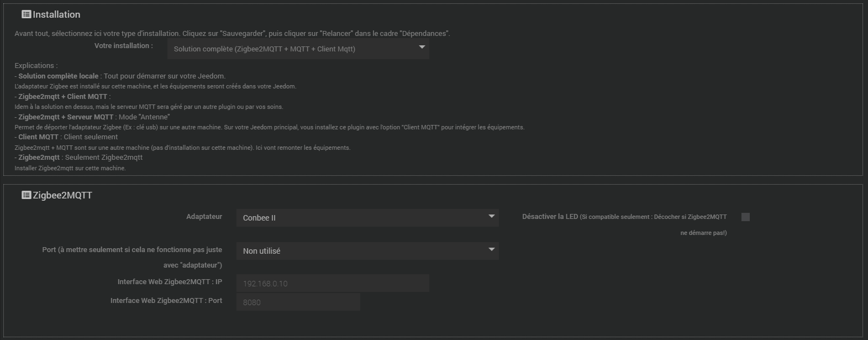Viewport: 868px width, 340px height.
Task: Click the "Désactiver la LED" label text
Action: pos(550,217)
